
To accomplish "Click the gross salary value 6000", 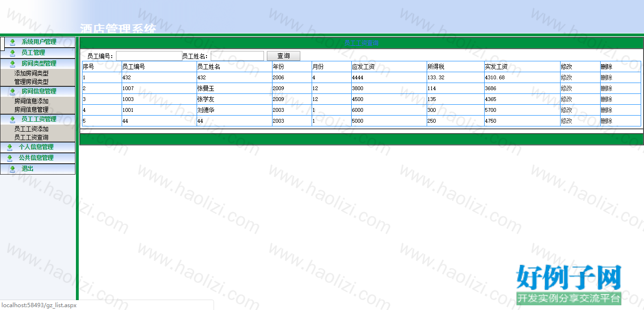I will coord(358,110).
